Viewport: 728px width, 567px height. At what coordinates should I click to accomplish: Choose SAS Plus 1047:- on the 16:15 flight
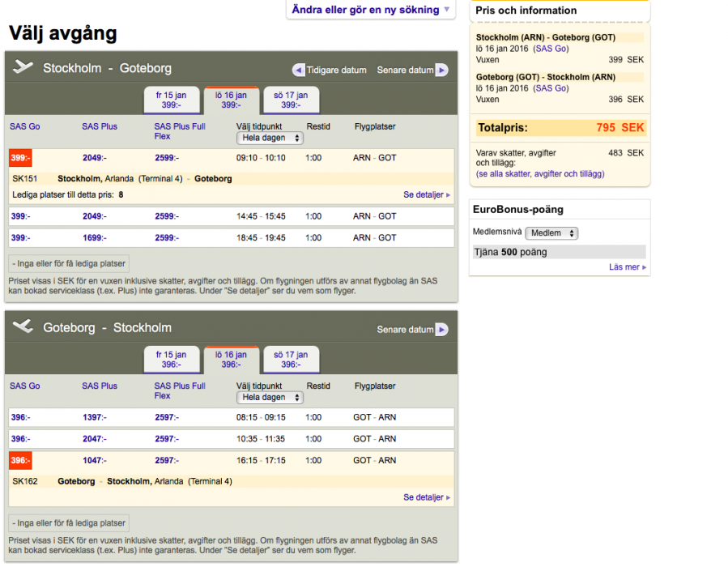point(95,461)
